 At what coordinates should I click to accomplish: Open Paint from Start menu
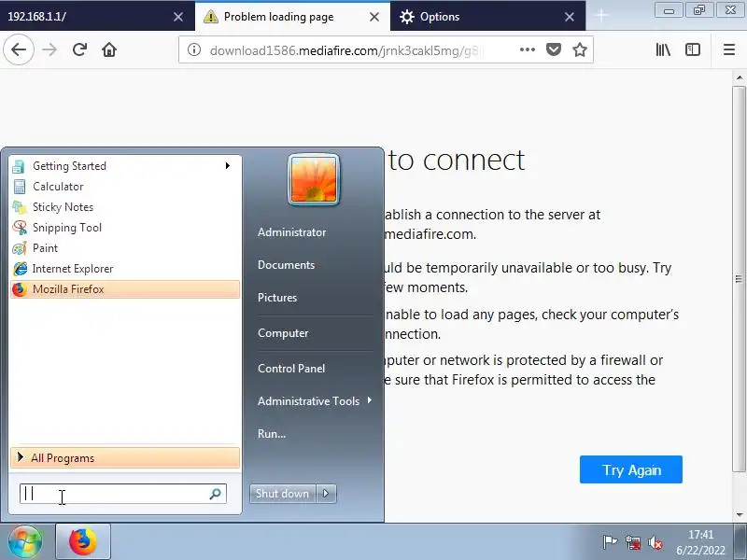point(124,247)
